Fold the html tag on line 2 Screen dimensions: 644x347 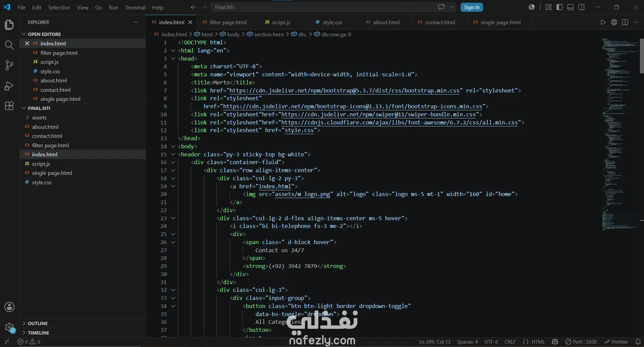pos(173,50)
